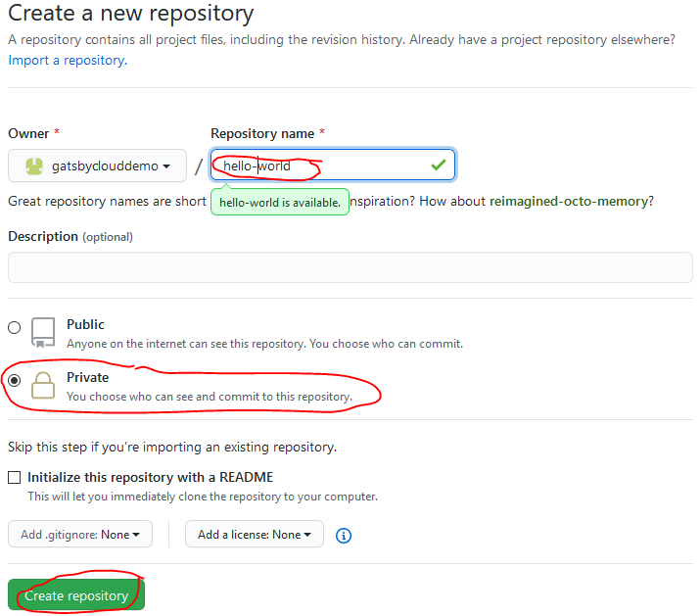Enable Initialize this repository with a README
Screen dimensions: 700x616
coord(15,478)
